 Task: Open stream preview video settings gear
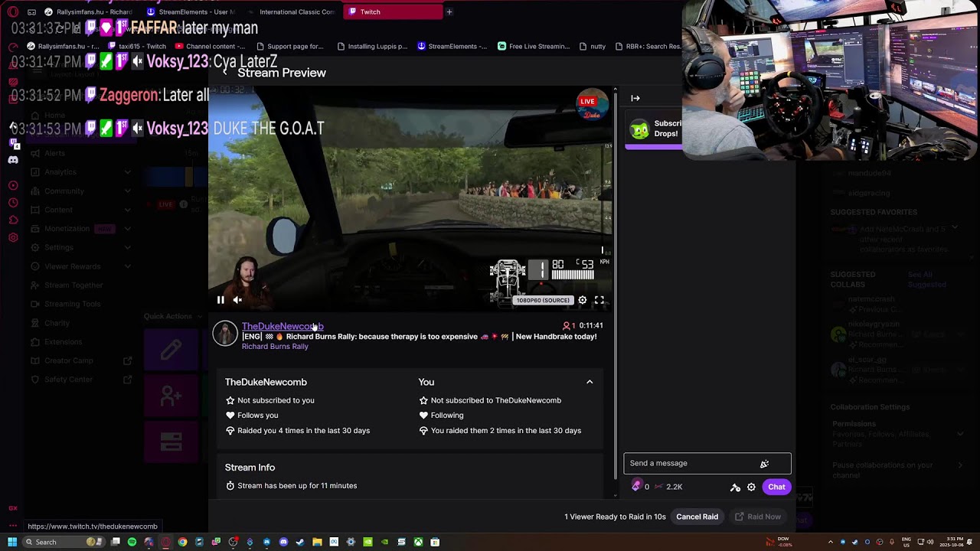[x=583, y=301]
